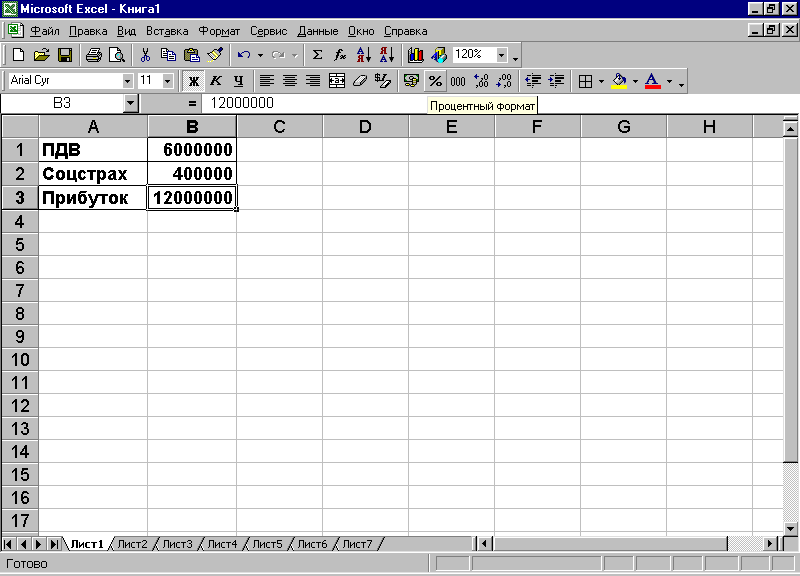Expand the font size dropdown

(167, 81)
